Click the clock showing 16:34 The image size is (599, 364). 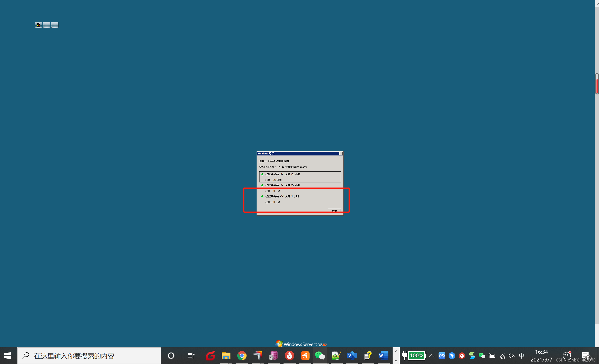point(541,355)
